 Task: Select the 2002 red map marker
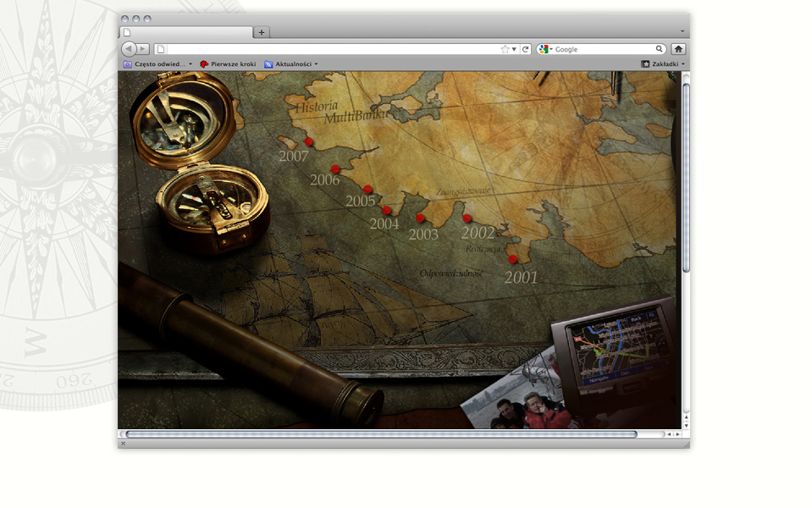coord(467,218)
